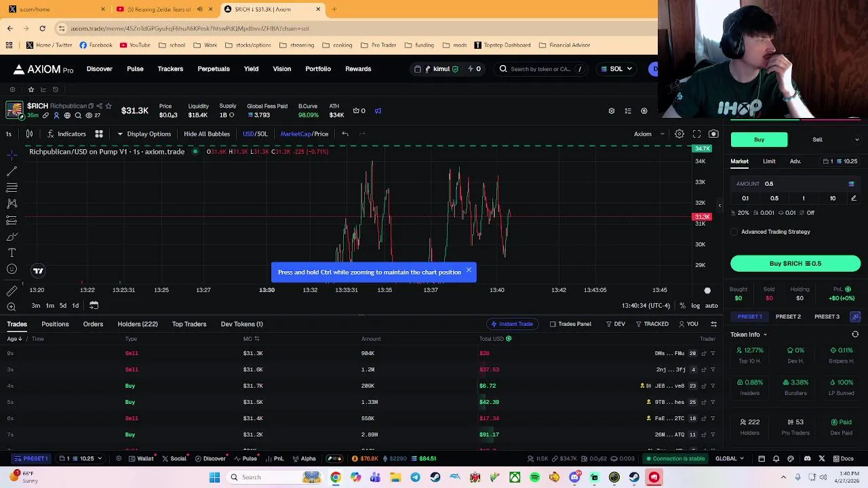
Task: Open Spotify from the Windows taskbar
Action: click(534, 477)
